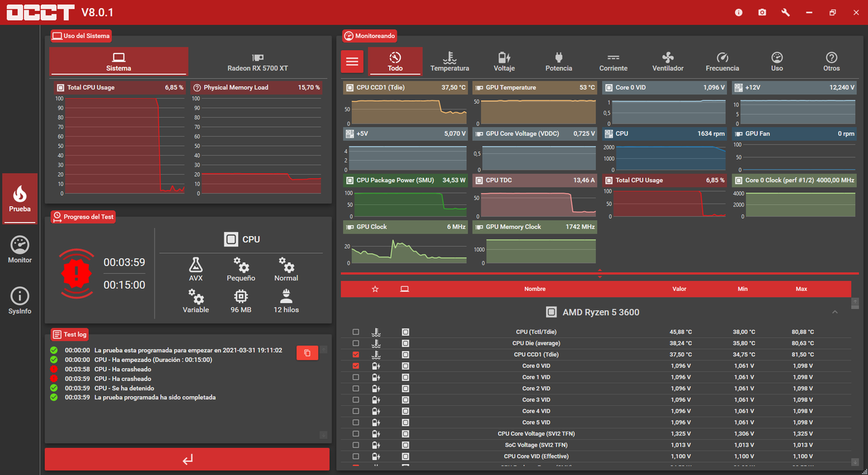Toggle checkbox for CPU (Tctl/Tdie)

pos(356,332)
